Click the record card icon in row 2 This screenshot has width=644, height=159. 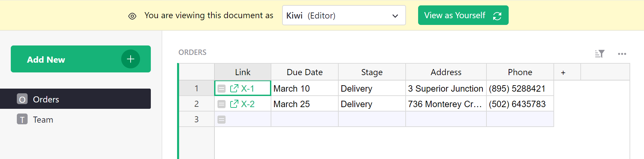tap(222, 104)
